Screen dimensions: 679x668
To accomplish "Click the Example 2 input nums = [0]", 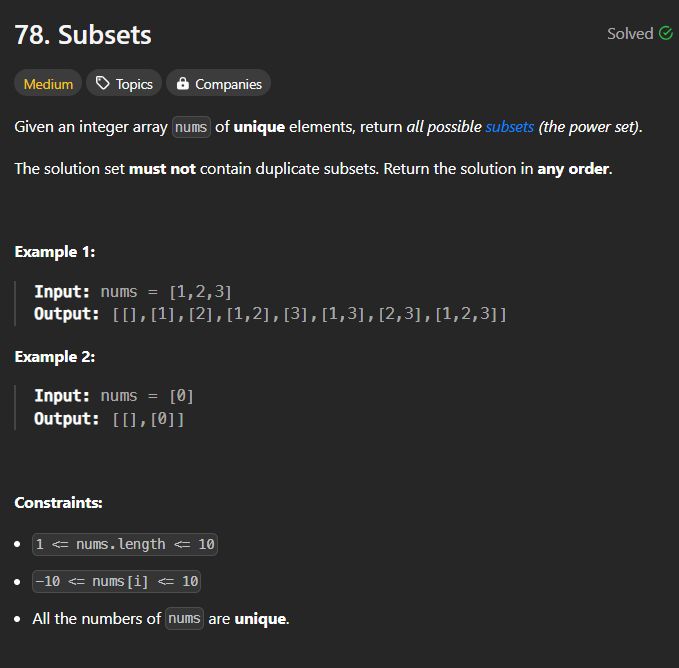I will [147, 396].
